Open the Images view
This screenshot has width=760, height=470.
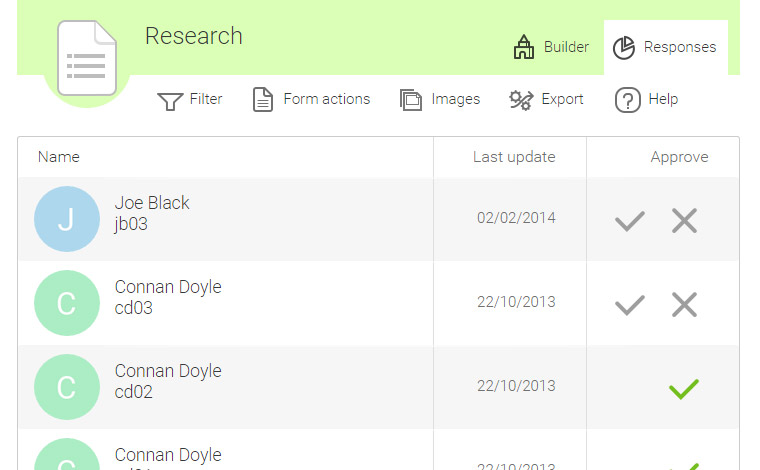click(x=440, y=100)
